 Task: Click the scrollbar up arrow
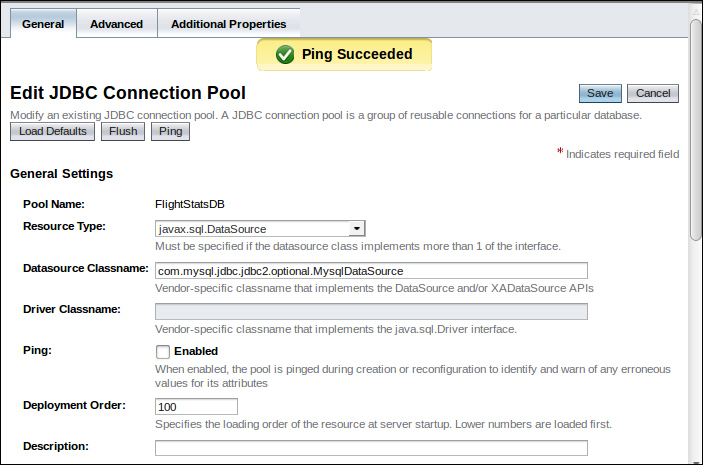point(696,12)
